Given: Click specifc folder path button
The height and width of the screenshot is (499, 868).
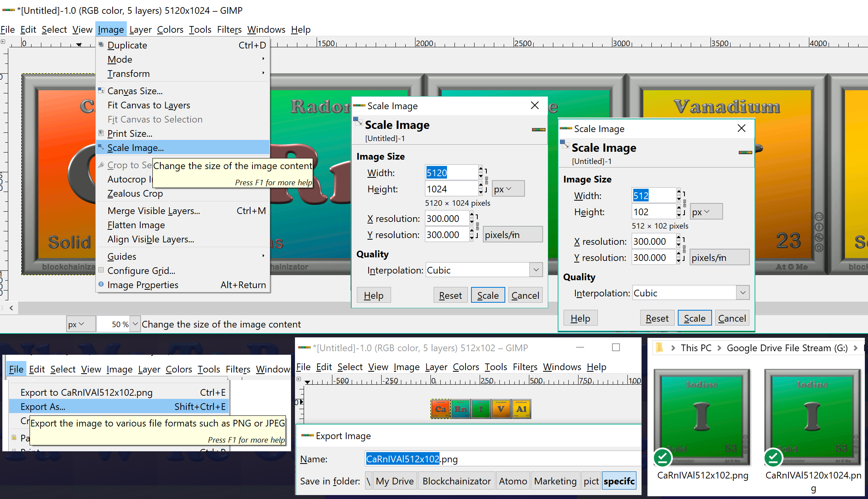Looking at the screenshot, I should (619, 481).
